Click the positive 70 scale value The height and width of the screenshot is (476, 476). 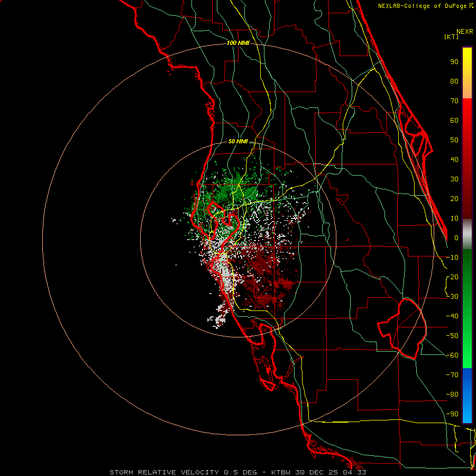tap(454, 101)
